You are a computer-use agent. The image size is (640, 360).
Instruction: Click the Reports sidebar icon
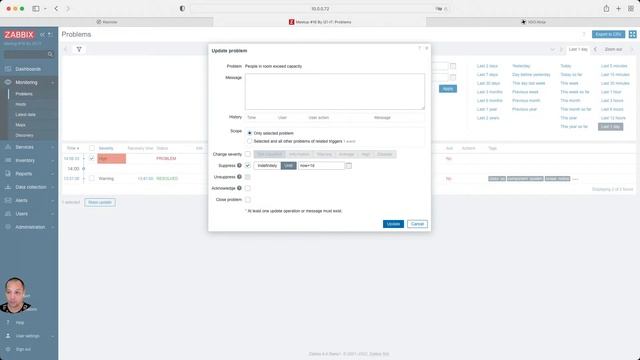(x=8, y=173)
